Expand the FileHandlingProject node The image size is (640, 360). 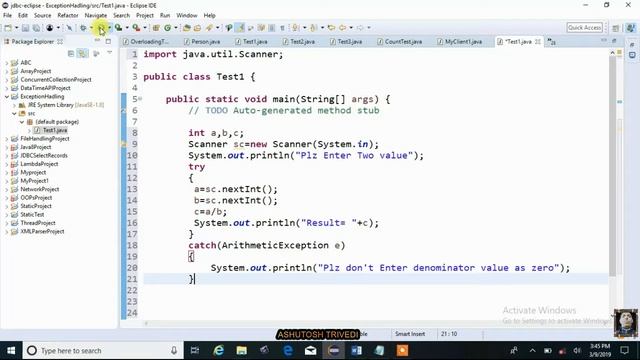coord(7,139)
